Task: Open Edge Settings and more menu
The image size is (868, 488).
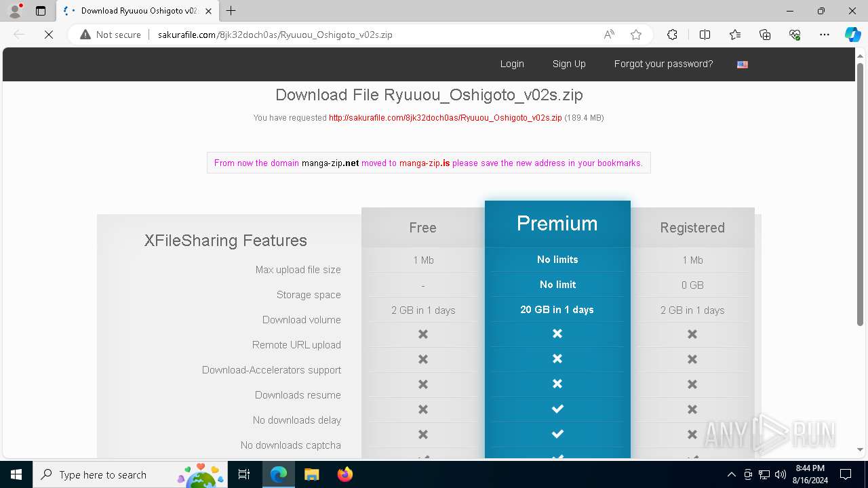Action: click(825, 35)
